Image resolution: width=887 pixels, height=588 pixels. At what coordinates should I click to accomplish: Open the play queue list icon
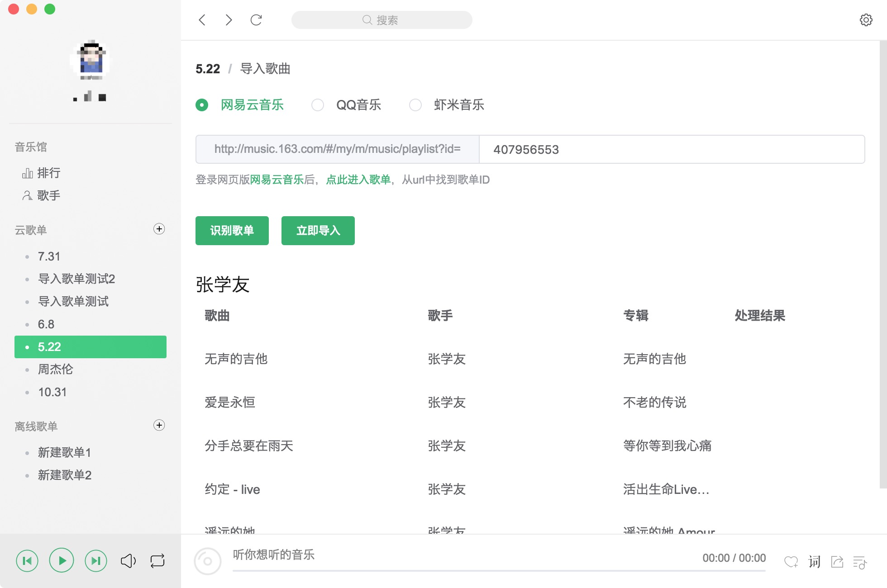click(859, 562)
